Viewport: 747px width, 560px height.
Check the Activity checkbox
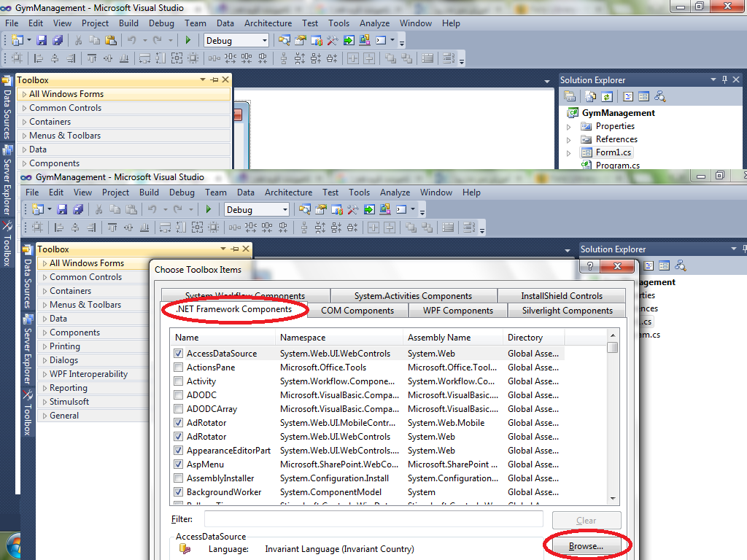[x=178, y=381]
